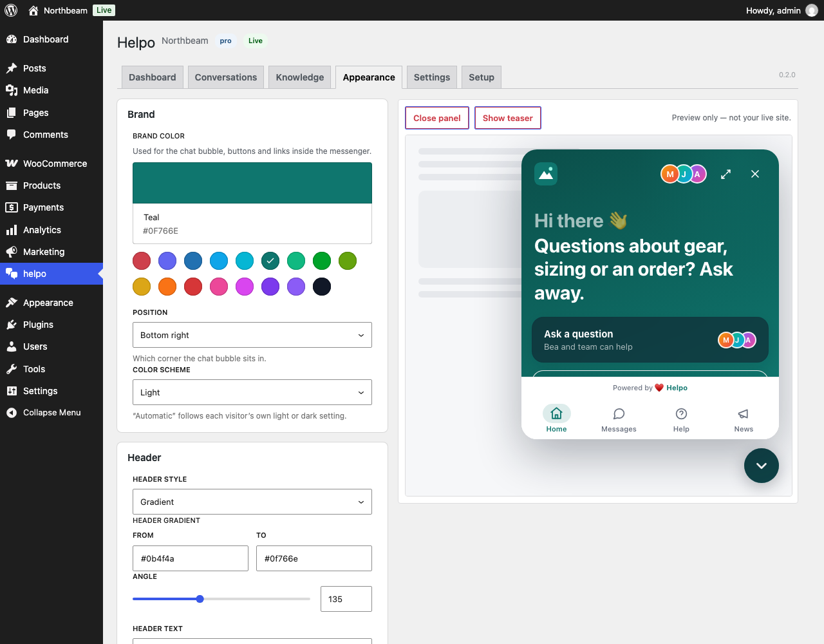
Task: Switch to the Knowledge tab
Action: pyautogui.click(x=300, y=77)
